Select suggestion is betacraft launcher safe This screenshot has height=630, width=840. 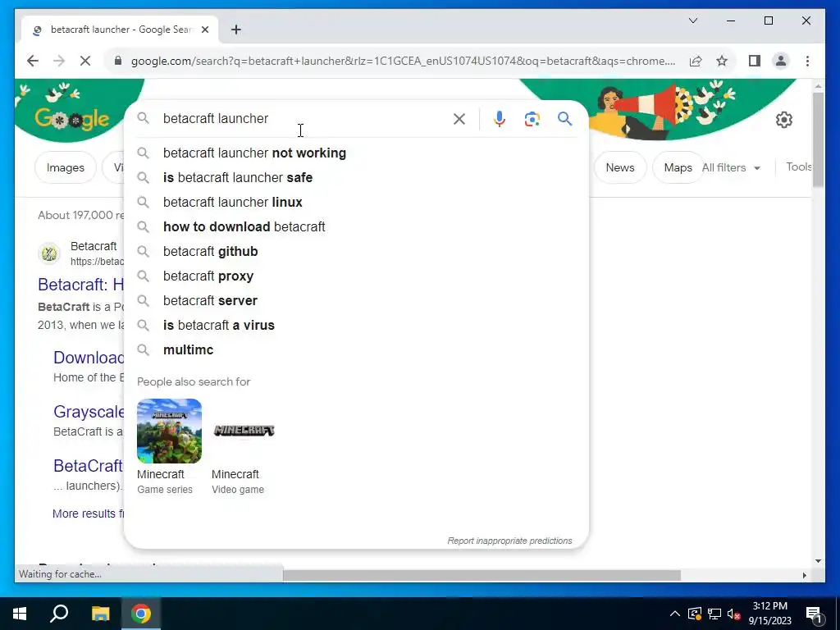tap(356, 178)
